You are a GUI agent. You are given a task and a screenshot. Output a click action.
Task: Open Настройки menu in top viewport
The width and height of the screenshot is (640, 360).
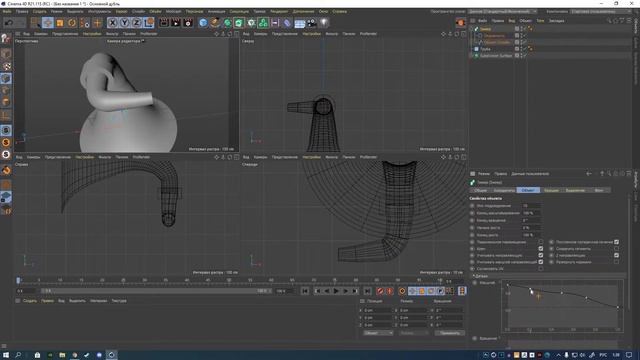(x=311, y=34)
